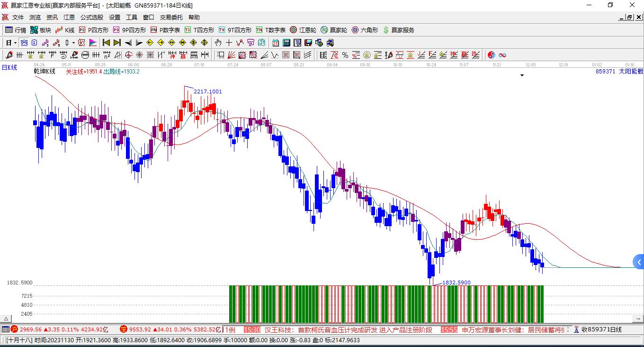Jump to first bar with skip-back arrow
Screen dimensions: 644x347
pyautogui.click(x=107, y=43)
